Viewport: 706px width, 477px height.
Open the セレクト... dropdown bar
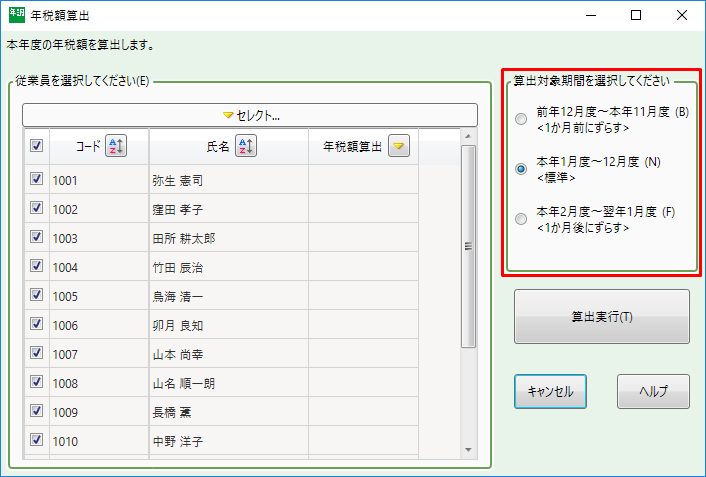click(x=250, y=115)
